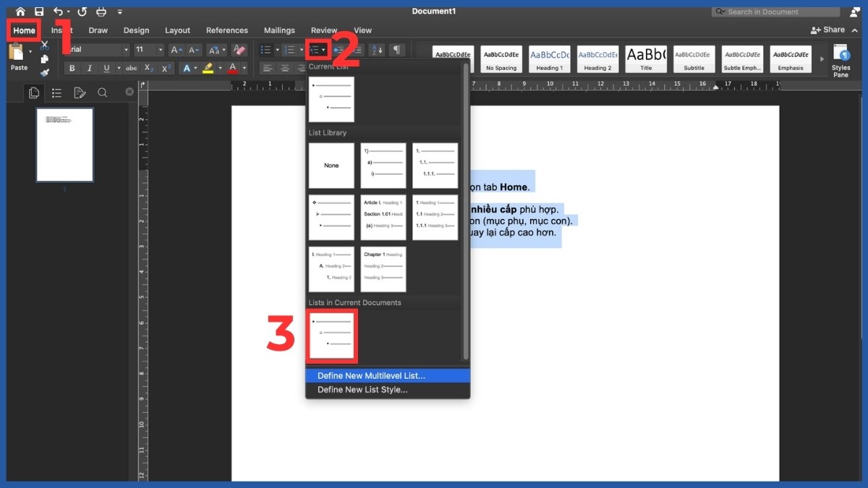Select the None list library thumbnail
This screenshot has height=488, width=868.
tap(331, 166)
